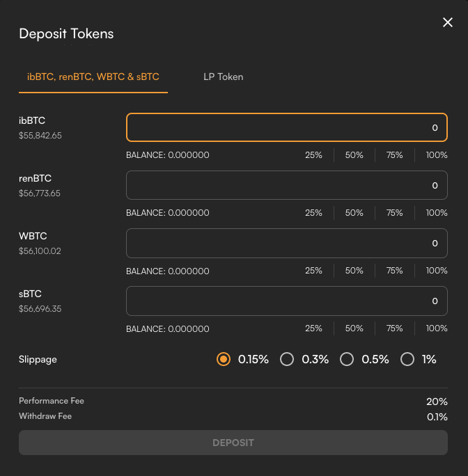Select 0.15% slippage radio button
Image resolution: width=468 pixels, height=476 pixels.
pyautogui.click(x=224, y=359)
